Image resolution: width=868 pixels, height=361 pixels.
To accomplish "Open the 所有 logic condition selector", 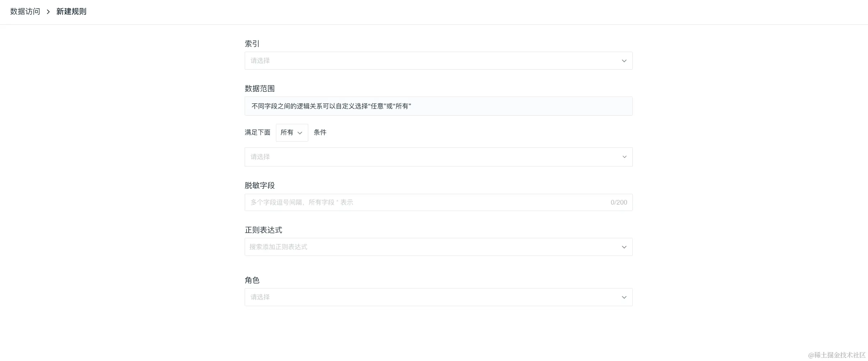I will tap(292, 133).
